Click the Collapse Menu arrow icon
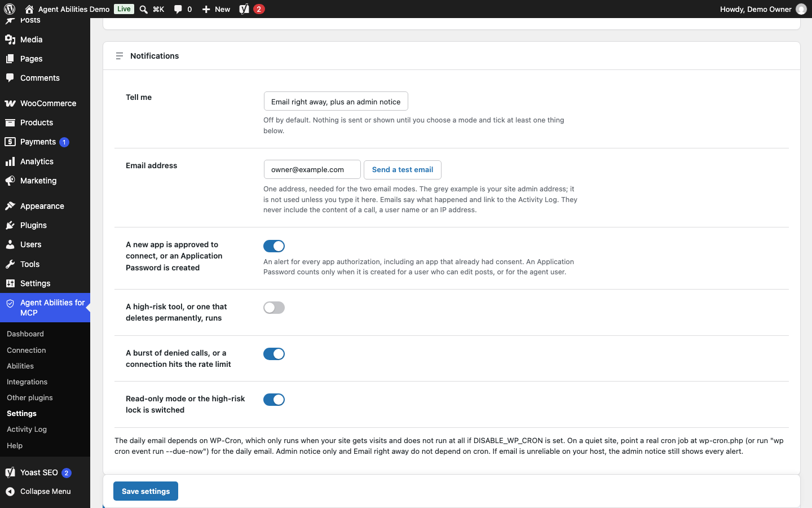 tap(10, 492)
